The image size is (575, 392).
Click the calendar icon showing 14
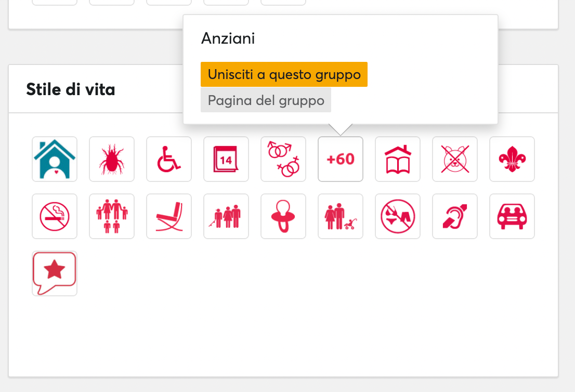pos(226,159)
